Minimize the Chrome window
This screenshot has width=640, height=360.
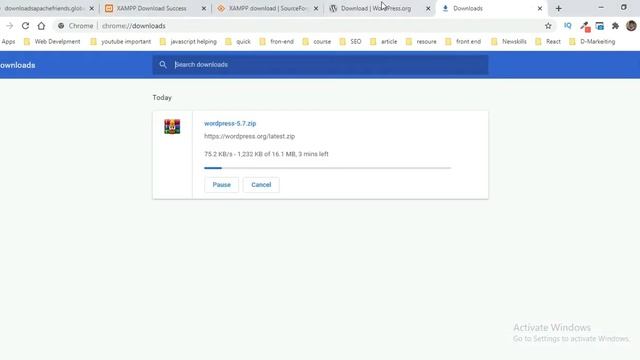click(601, 7)
